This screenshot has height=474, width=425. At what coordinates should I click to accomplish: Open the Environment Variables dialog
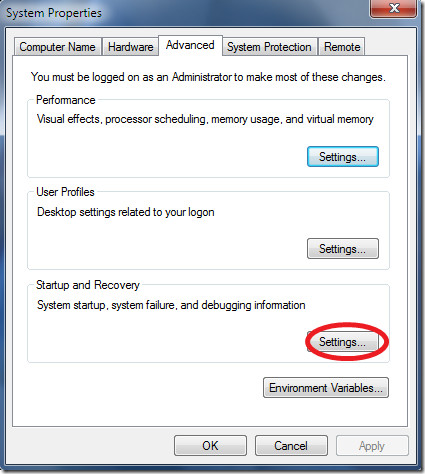point(326,387)
